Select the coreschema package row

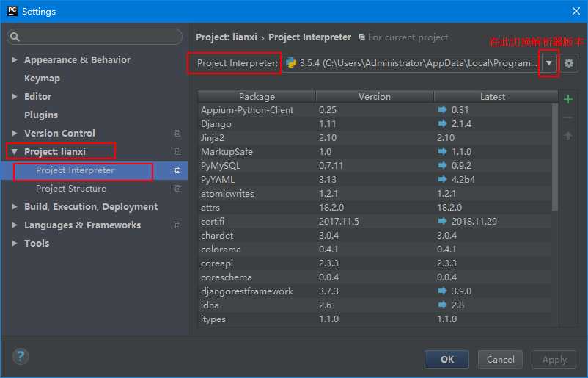(x=375, y=277)
